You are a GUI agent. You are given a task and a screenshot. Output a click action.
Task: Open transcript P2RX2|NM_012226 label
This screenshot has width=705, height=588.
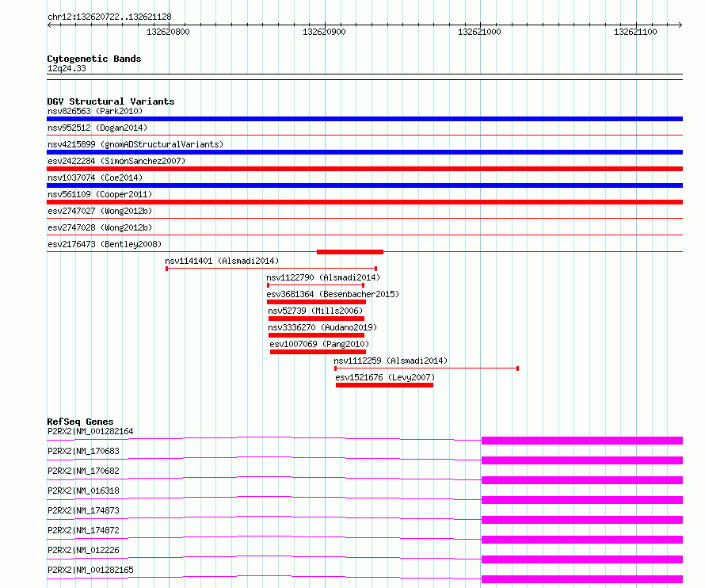tap(83, 550)
